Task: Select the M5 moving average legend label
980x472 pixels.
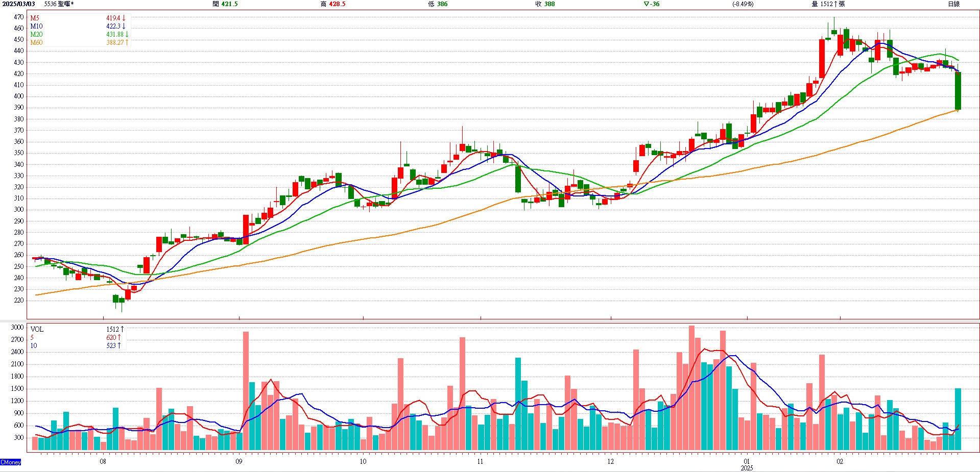Action: 35,18
